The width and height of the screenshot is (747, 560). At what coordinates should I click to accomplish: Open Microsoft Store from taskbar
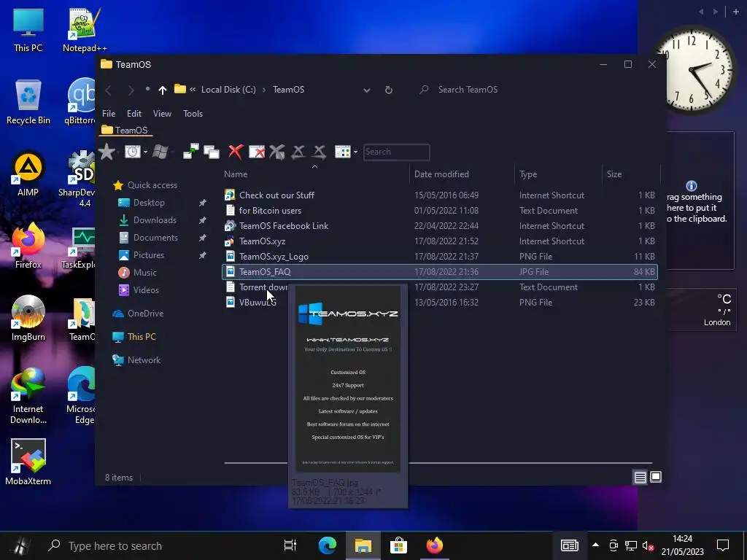click(398, 545)
